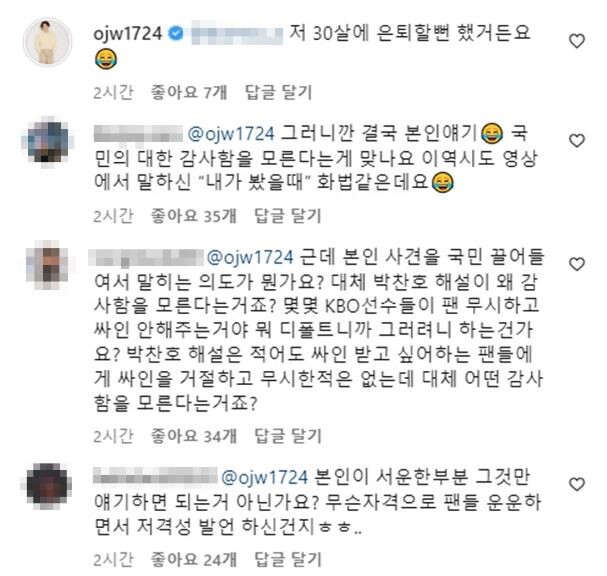Heart the last comment with 24 likes
Viewport: 607px width, 576px height.
point(577,484)
